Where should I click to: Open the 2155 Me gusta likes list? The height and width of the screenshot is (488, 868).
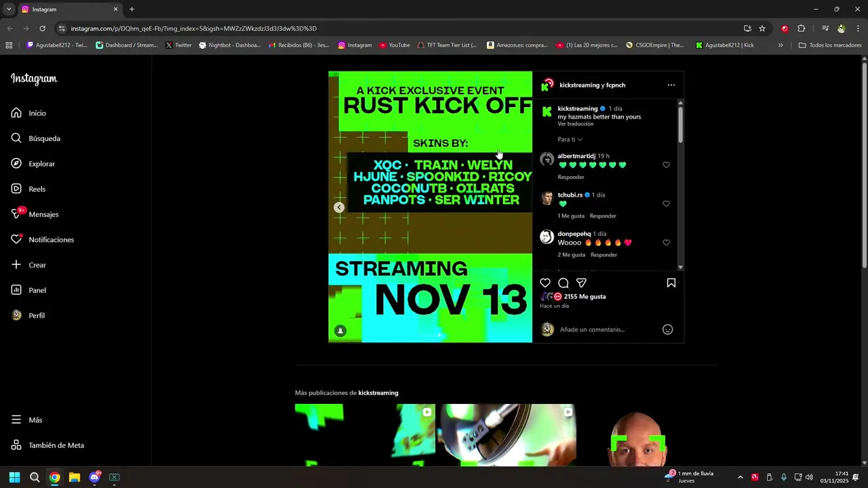(x=585, y=297)
